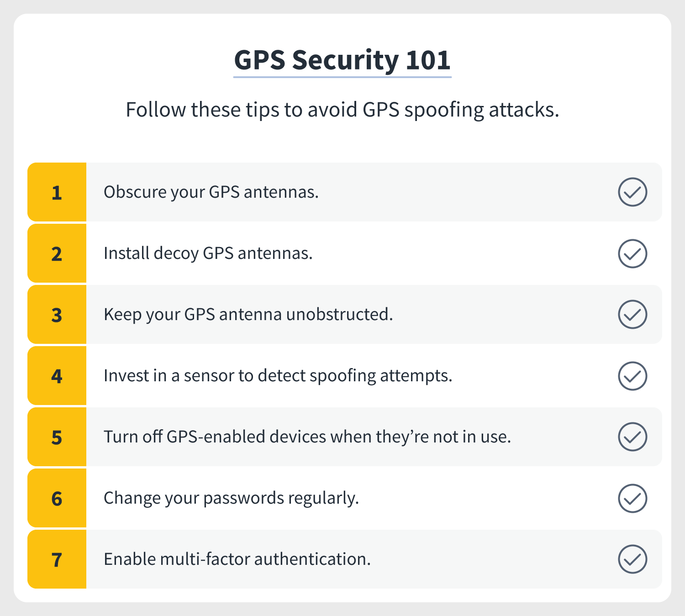Select yellow number 2 badge
Viewport: 685px width, 616px height.
pyautogui.click(x=57, y=253)
